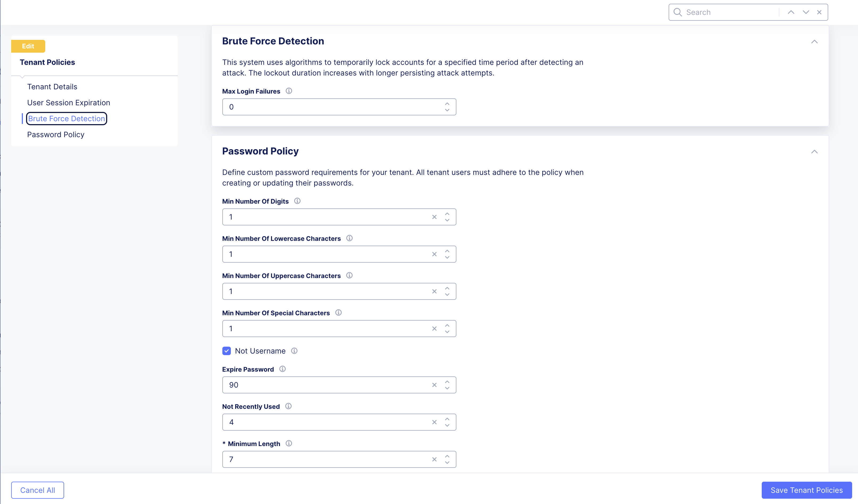Decrement Not Recently Used with the down arrow
This screenshot has width=858, height=504.
[447, 426]
